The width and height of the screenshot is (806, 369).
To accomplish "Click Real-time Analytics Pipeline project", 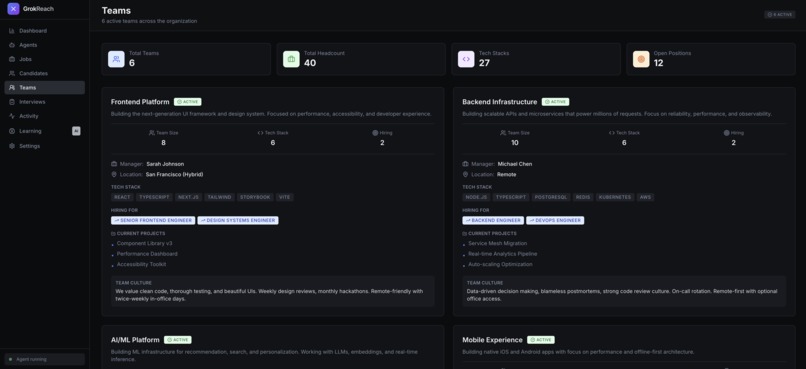I will (x=503, y=254).
